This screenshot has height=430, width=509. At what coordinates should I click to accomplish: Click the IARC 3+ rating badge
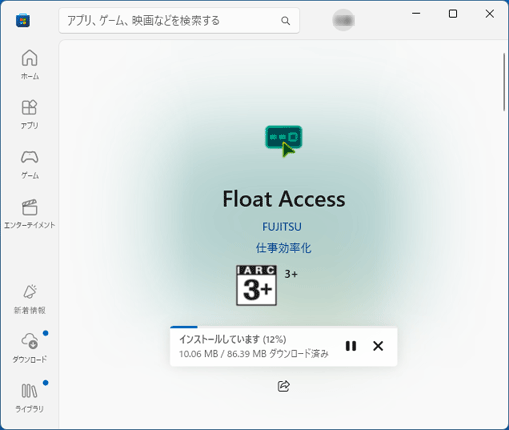[x=256, y=285]
